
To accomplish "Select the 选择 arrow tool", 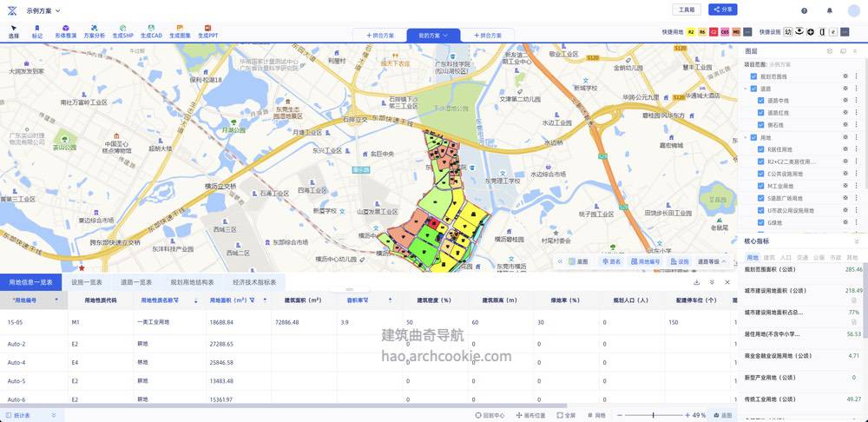I will (13, 31).
